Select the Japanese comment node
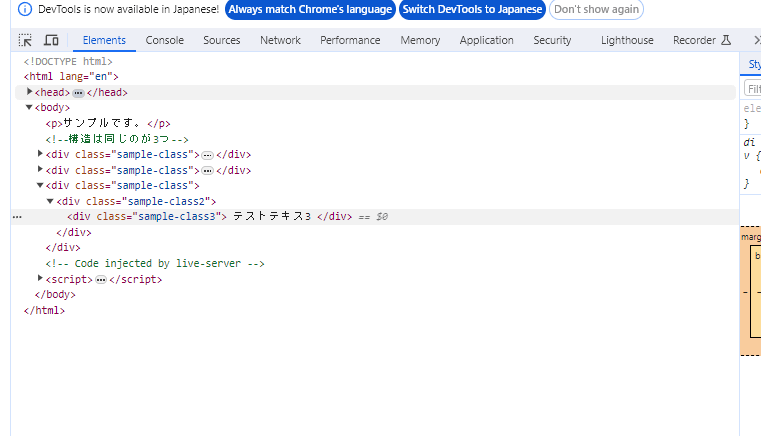This screenshot has height=436, width=761. point(117,139)
